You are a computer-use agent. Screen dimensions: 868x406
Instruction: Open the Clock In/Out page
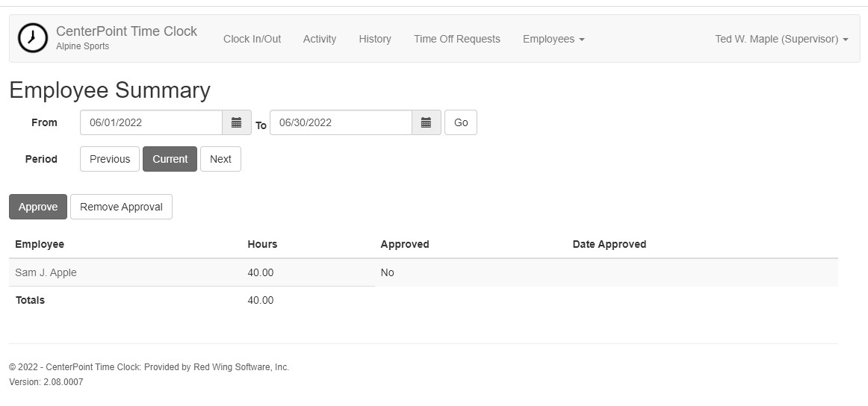point(252,39)
